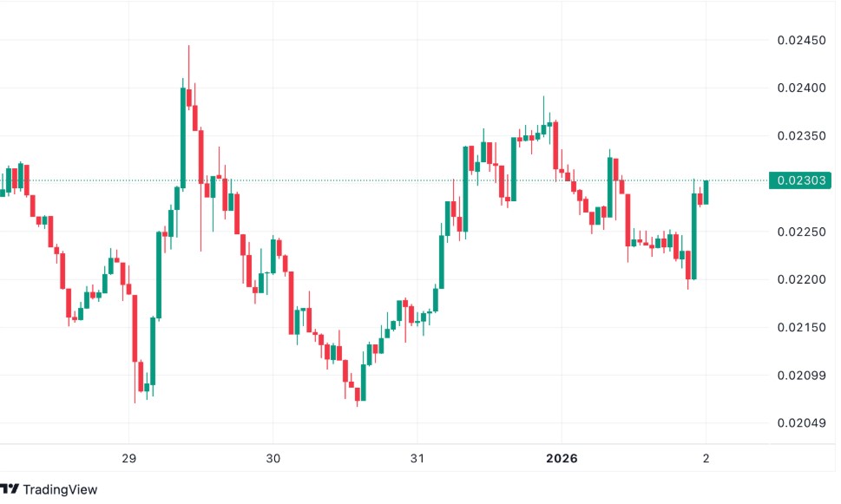This screenshot has width=841, height=504.
Task: Select the 30 date label on time axis
Action: pos(273,458)
